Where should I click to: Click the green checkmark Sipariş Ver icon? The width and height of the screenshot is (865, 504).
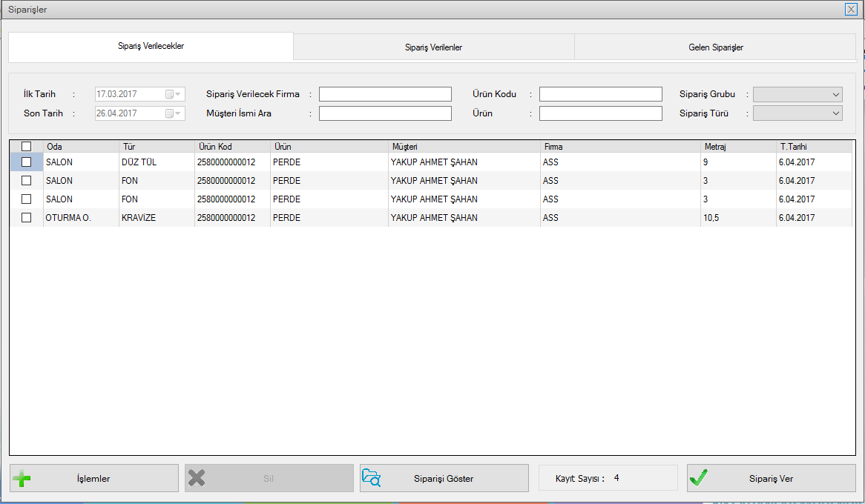point(698,478)
